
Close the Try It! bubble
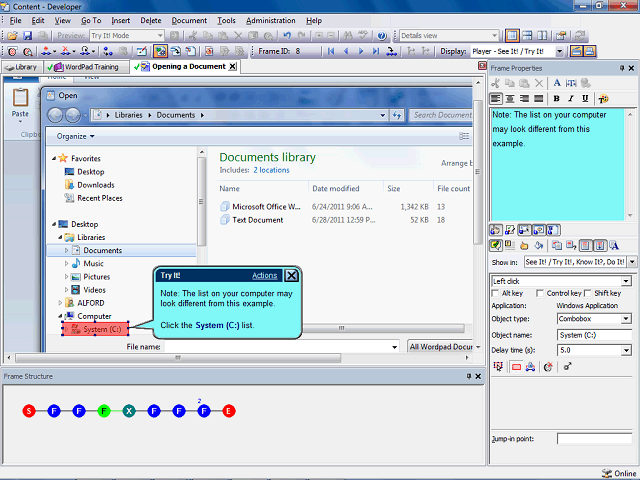[x=291, y=276]
